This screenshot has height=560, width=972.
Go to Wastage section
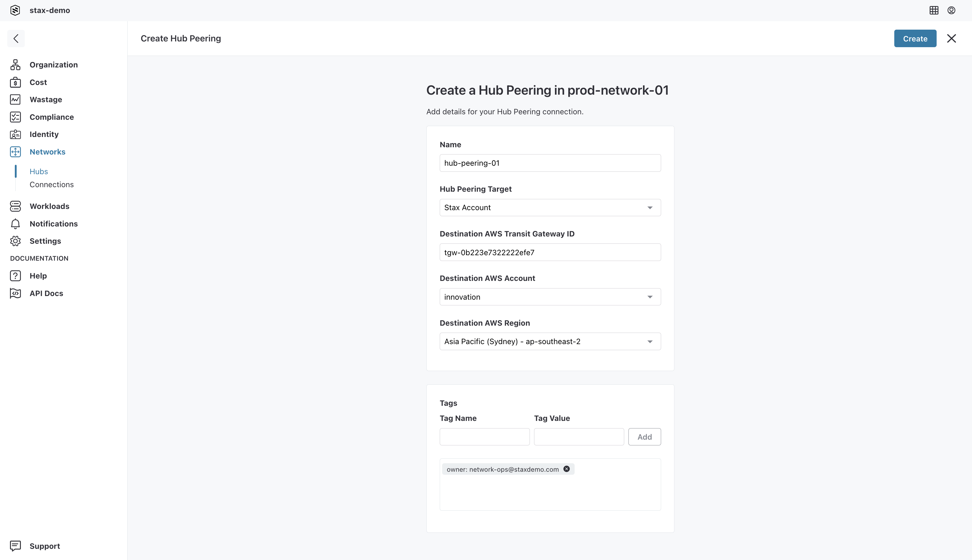pos(46,99)
